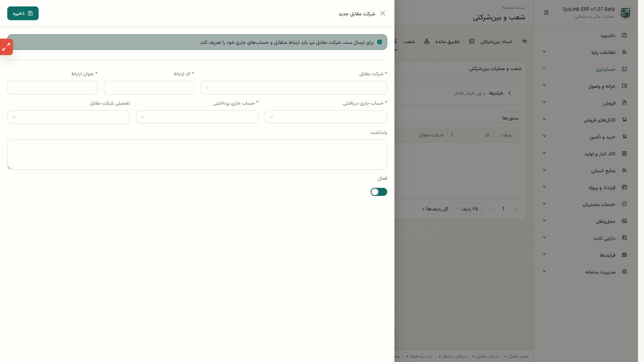Click the hierarchy icon beside شعب tab
This screenshot has height=362, width=644.
coord(427,41)
